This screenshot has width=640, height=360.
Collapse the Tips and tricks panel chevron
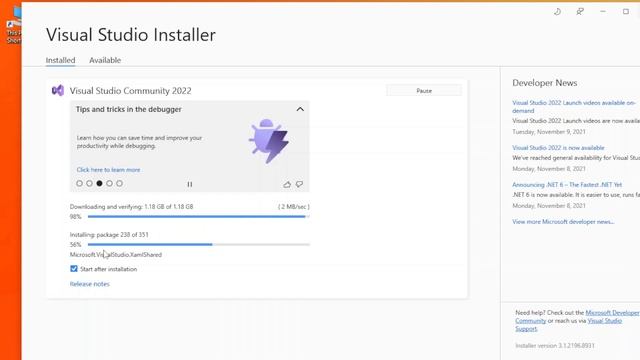[300, 109]
